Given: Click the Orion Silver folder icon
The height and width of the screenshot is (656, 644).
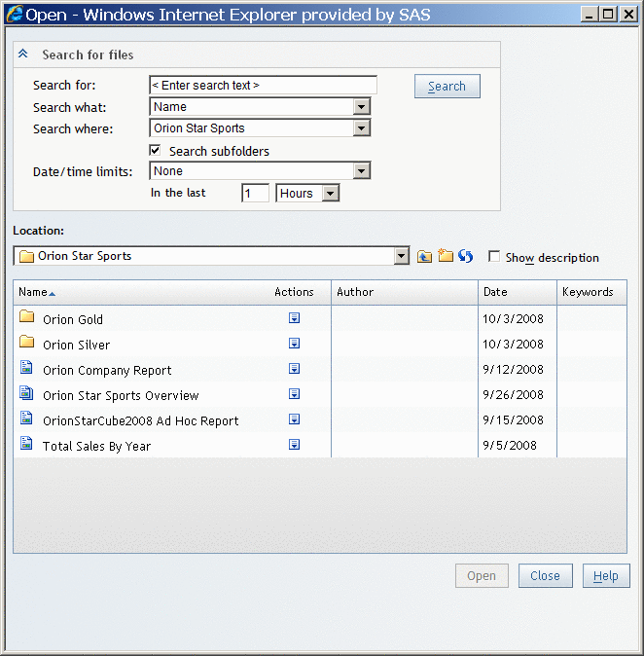Looking at the screenshot, I should (26, 344).
